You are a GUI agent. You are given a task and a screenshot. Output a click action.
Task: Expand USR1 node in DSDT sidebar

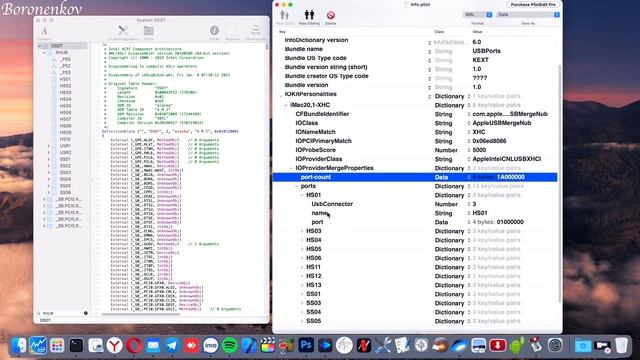[x=49, y=146]
